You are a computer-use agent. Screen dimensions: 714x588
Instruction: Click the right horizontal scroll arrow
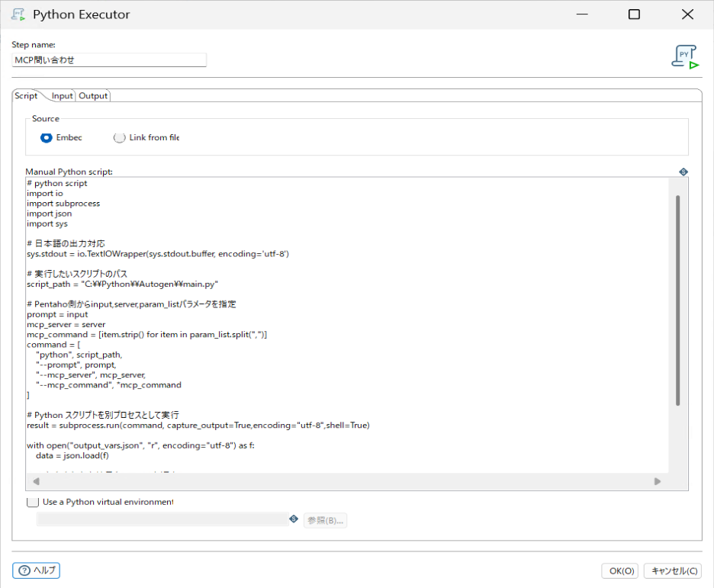click(x=657, y=481)
